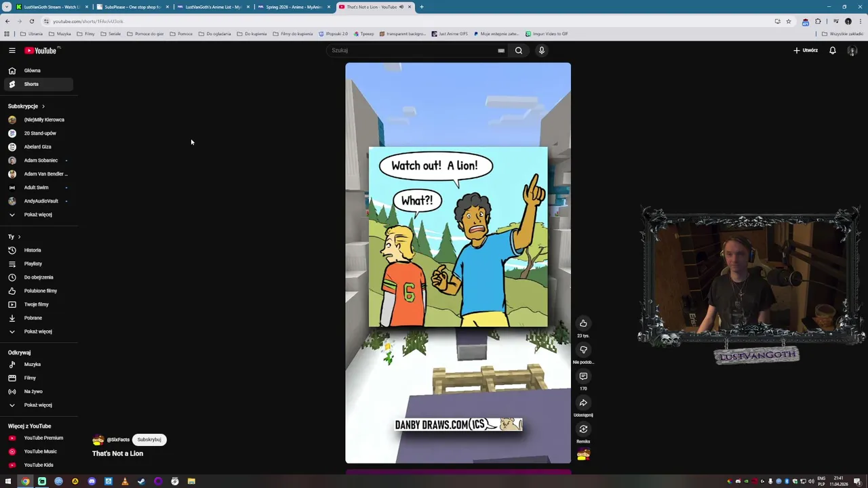This screenshot has height=488, width=868.
Task: Open Na żywo live section
Action: [37, 391]
